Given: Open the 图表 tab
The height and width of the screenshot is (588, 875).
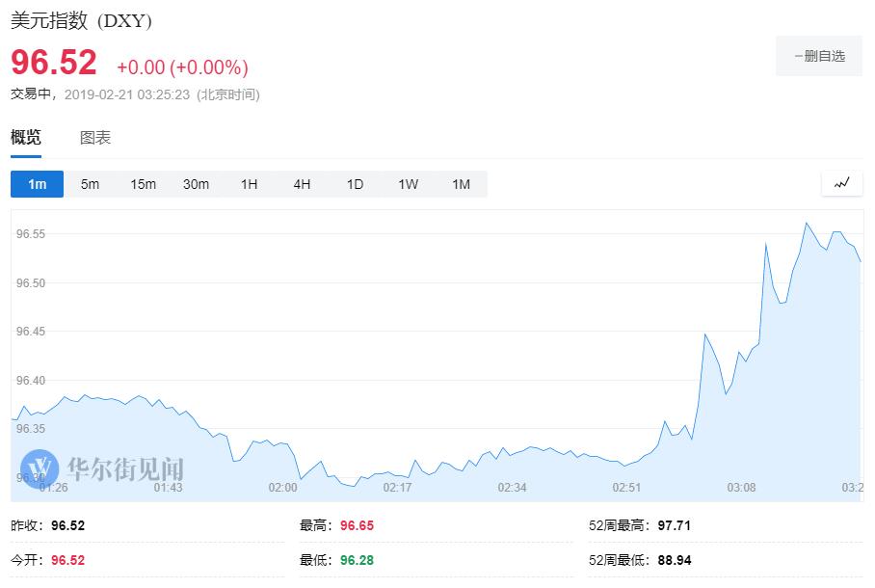Looking at the screenshot, I should (x=95, y=138).
